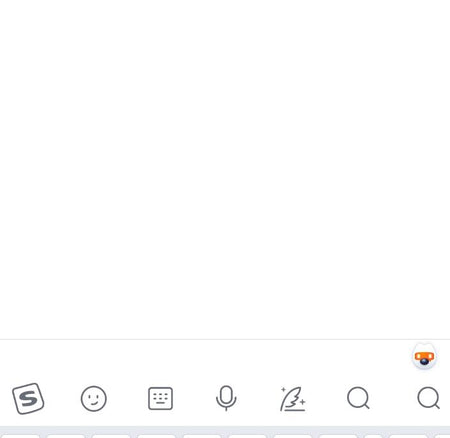The width and height of the screenshot is (450, 438).
Task: Open the feather AI writing assistant
Action: (x=293, y=399)
